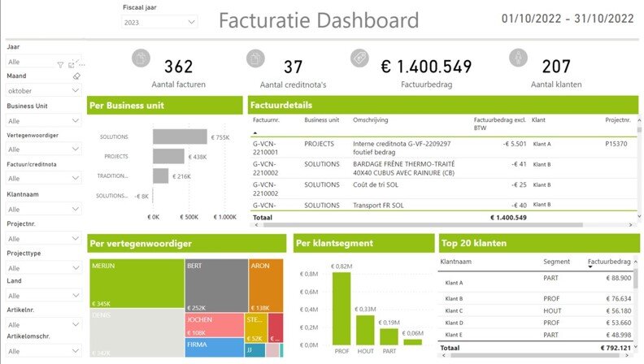Select the orange ARON treemap tile

pos(266,285)
